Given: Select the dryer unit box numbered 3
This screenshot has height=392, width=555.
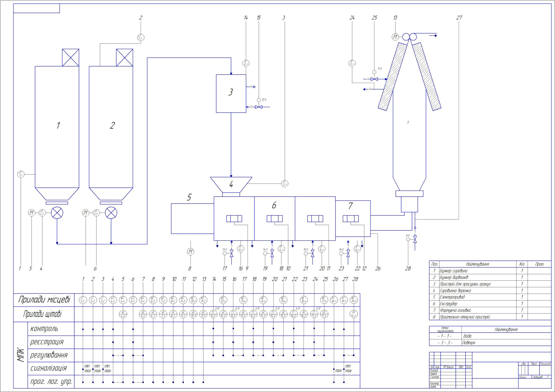Looking at the screenshot, I should [x=231, y=94].
